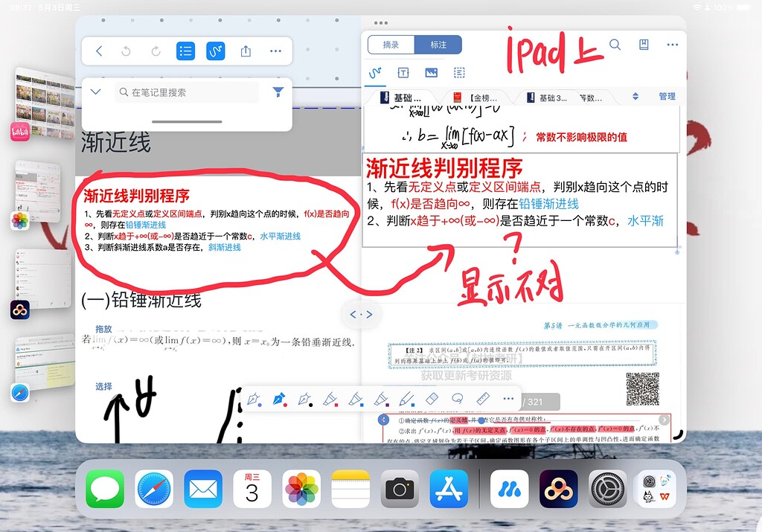Tap the undo arrow in the notes toolbar

coord(127,51)
